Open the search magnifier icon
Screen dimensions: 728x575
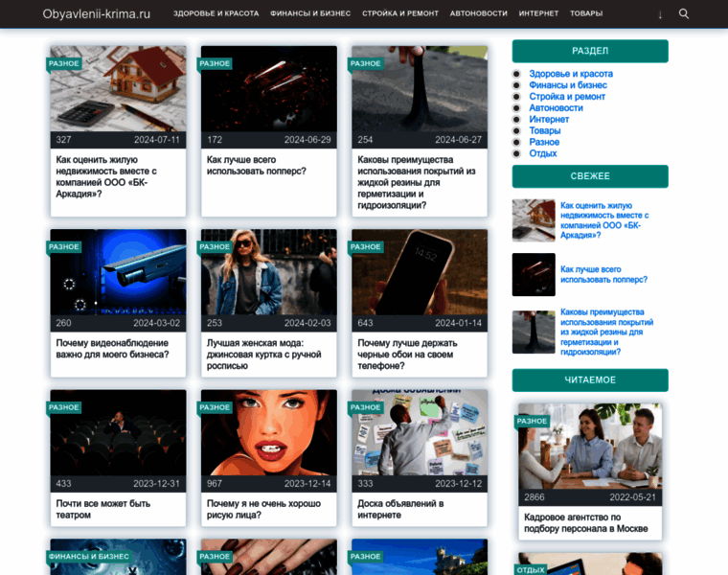pos(683,13)
